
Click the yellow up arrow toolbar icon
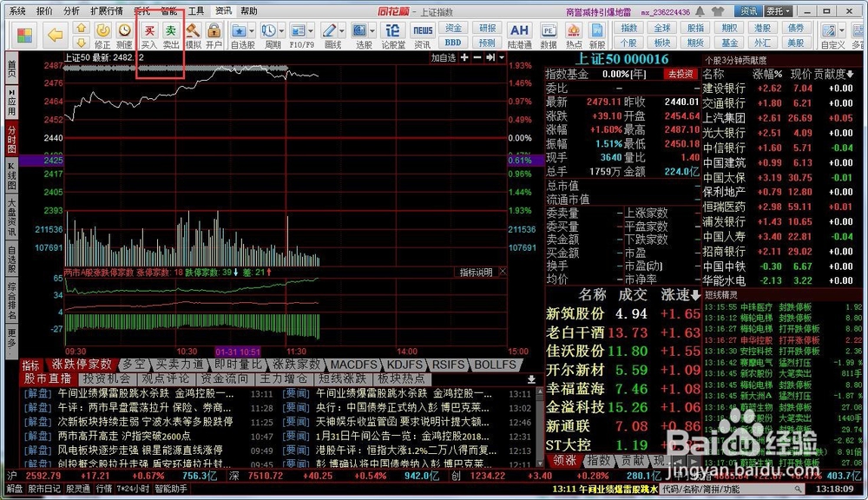[x=82, y=29]
